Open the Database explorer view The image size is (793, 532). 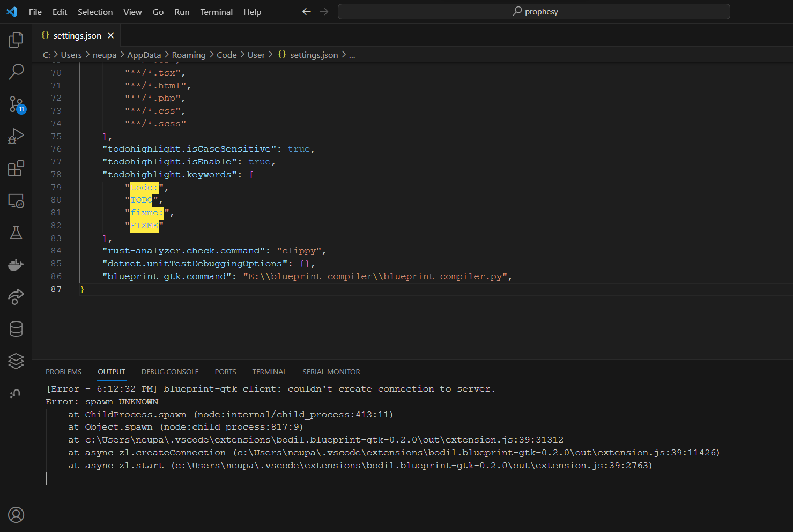click(x=16, y=329)
